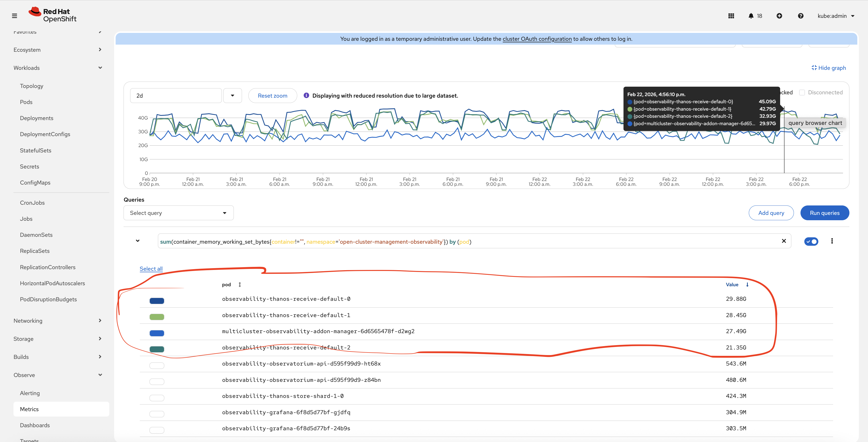Enable series for observatorium-api-d595f99d9-ht68x
The width and height of the screenshot is (868, 442).
pyautogui.click(x=157, y=366)
